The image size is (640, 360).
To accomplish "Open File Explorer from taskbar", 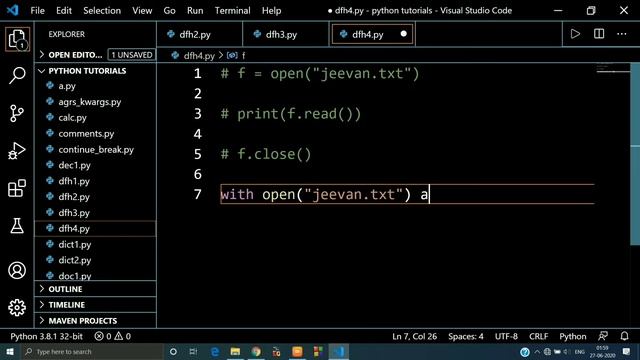I will [235, 351].
